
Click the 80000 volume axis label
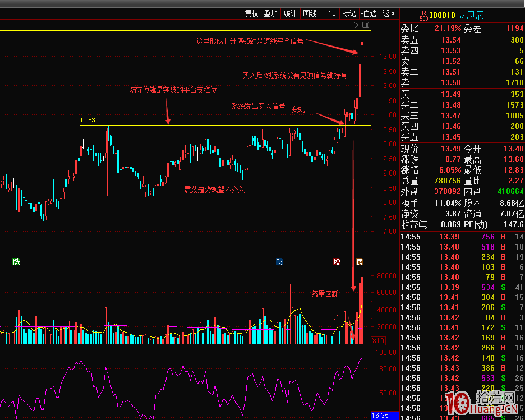pos(386,276)
